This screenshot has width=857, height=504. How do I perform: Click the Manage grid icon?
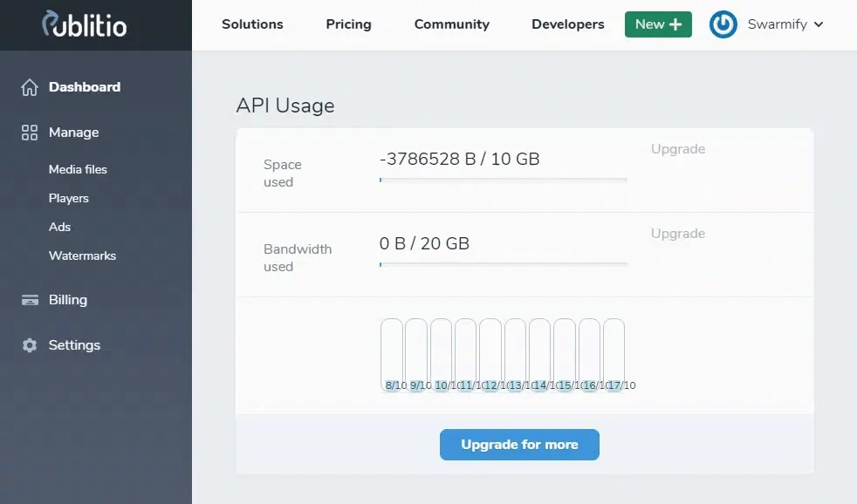pyautogui.click(x=30, y=133)
